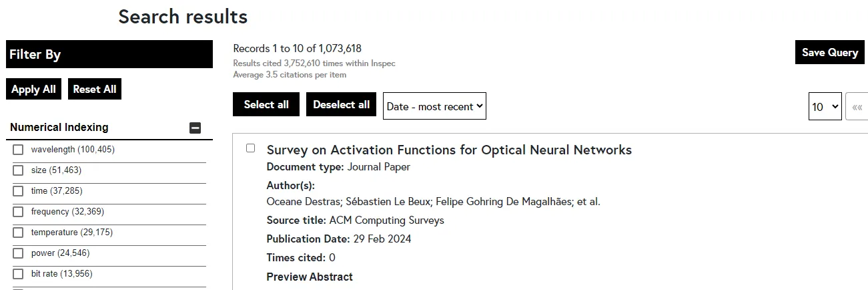Select the frequency filter checkbox

coord(18,212)
